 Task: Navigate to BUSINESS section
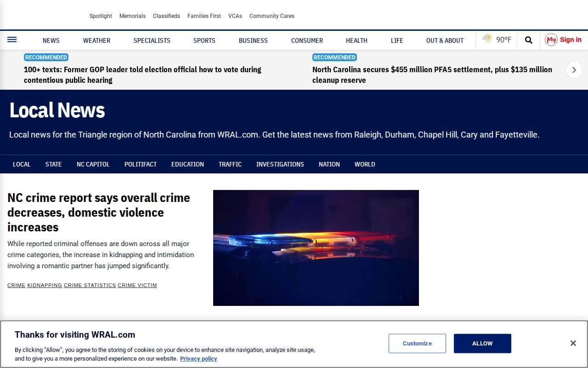(253, 40)
